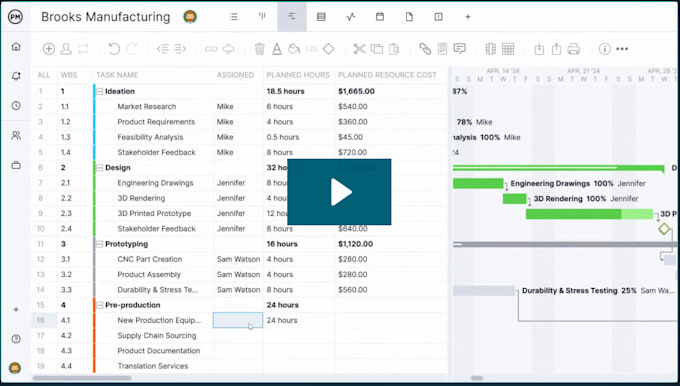Click the sidebar add plus icon
This screenshot has height=386, width=680.
coord(16,309)
